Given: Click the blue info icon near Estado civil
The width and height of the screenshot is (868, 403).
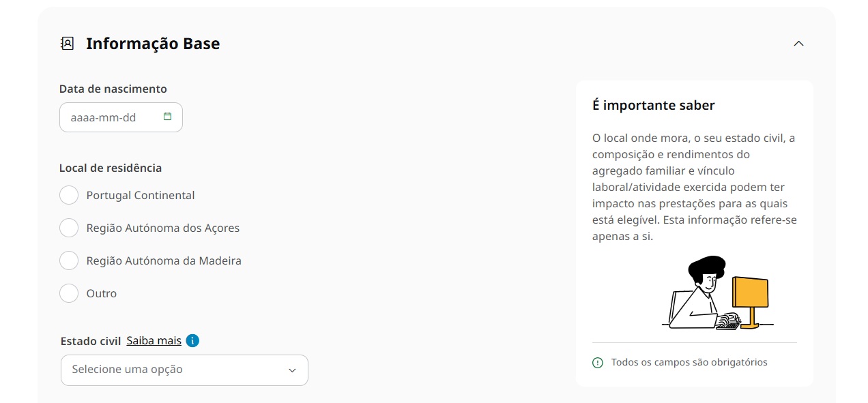Looking at the screenshot, I should [192, 341].
